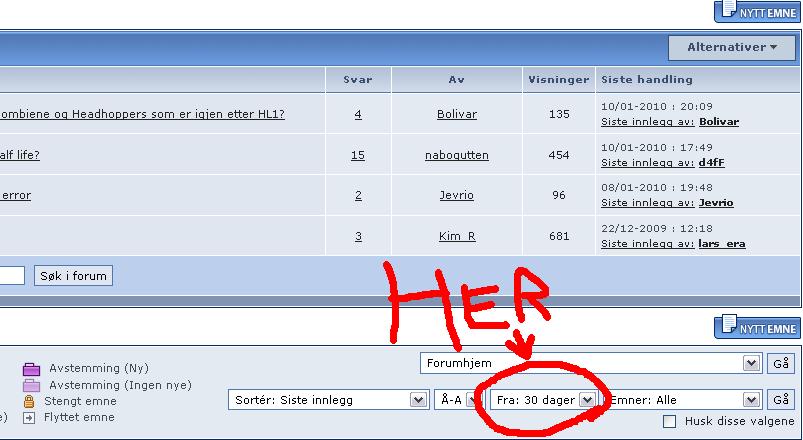Click the 'Avstemming (Ny)' legend label
The image size is (803, 440).
point(99,368)
